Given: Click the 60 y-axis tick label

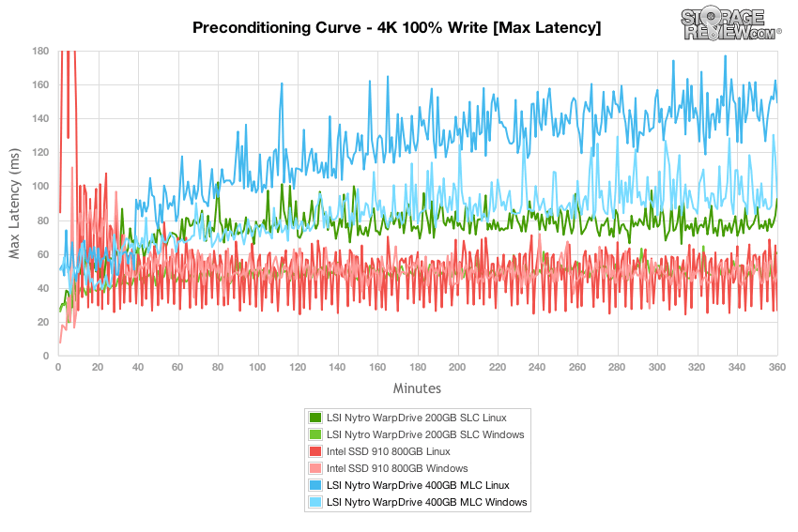Looking at the screenshot, I should [44, 254].
